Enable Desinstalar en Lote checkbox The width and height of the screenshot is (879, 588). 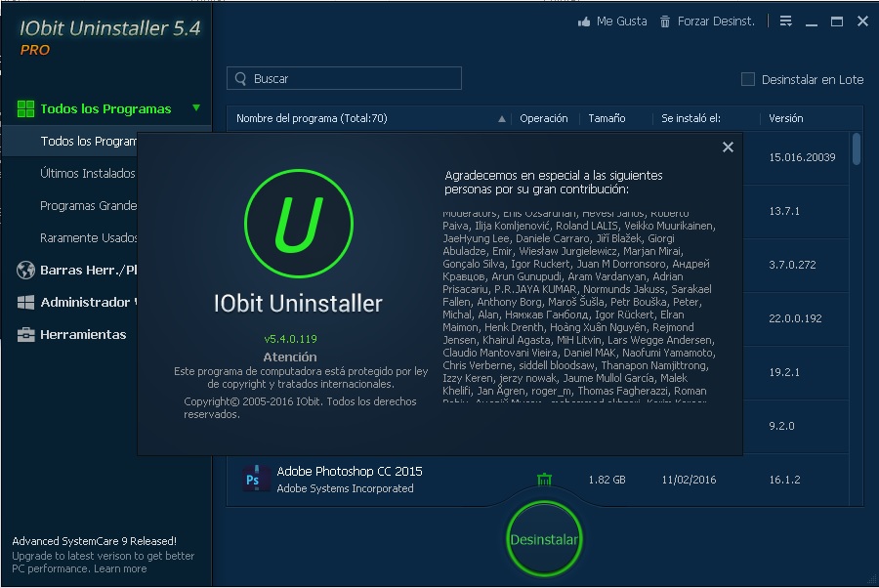pyautogui.click(x=748, y=79)
